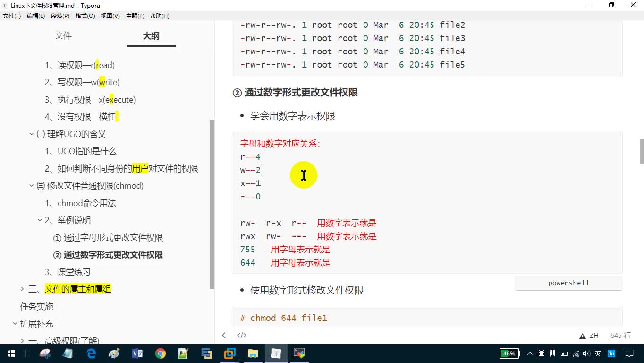
Task: Jump to outline item 1、chmod命令用法
Action: [x=80, y=203]
